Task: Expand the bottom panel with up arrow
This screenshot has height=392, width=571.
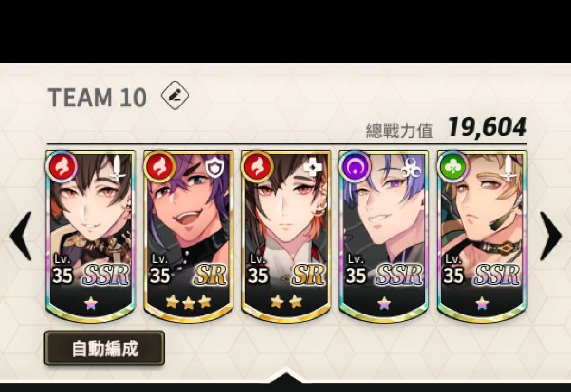Action: pyautogui.click(x=286, y=375)
